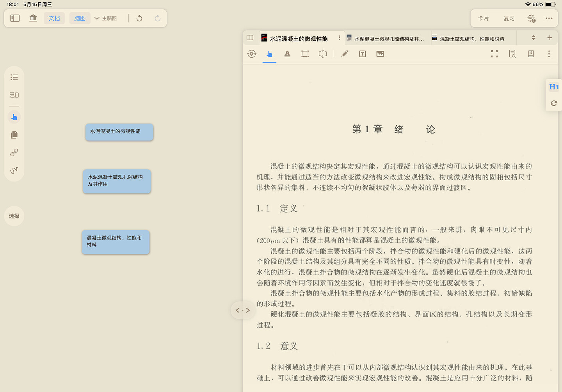Check the Wi-Fi icon in status bar
Screen dimensions: 562x392
pos(528,4)
